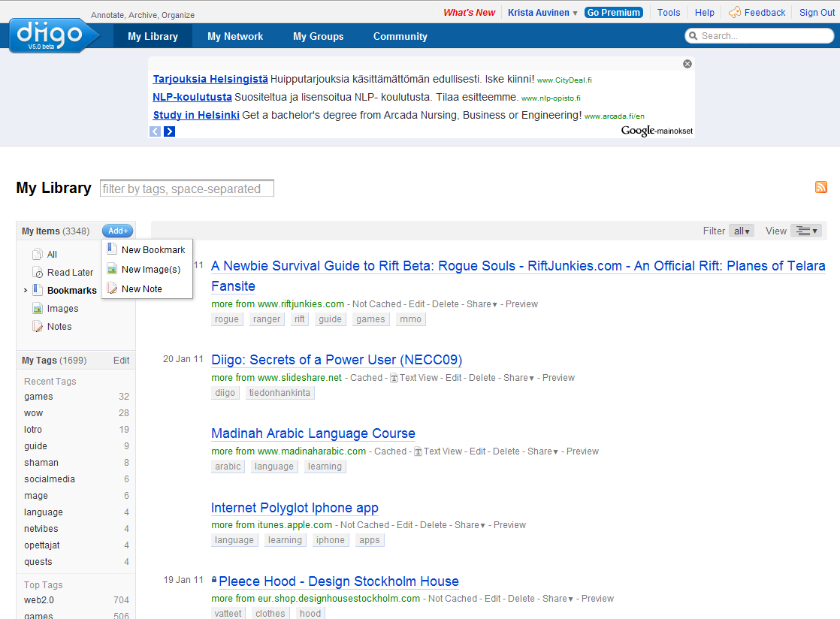Click the private lock icon beside Pleece Hood
Viewport: 840px width, 619px height.
[x=214, y=579]
